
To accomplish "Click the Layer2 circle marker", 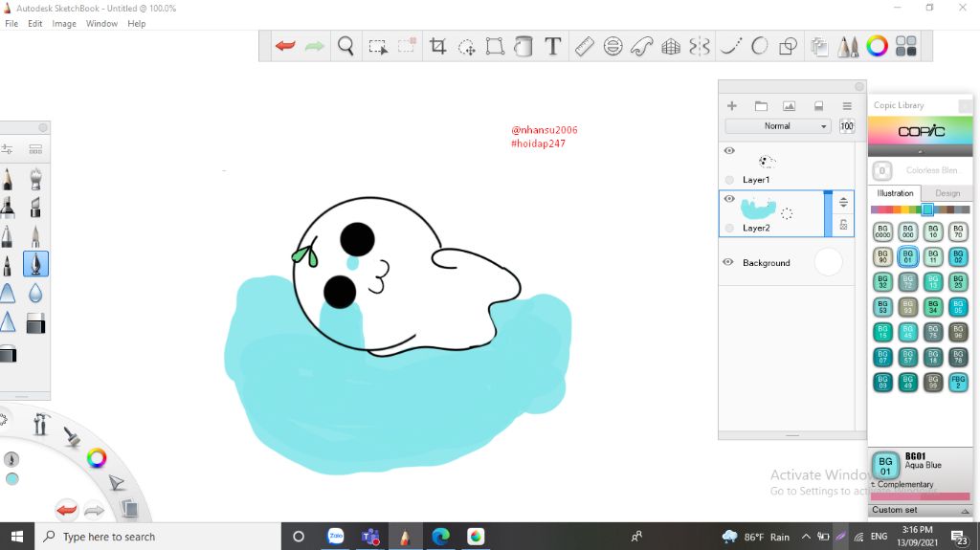I will pyautogui.click(x=729, y=228).
